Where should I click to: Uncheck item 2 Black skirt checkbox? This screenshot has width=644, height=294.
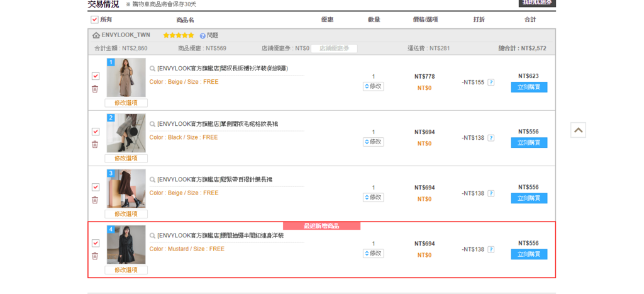[x=96, y=132]
